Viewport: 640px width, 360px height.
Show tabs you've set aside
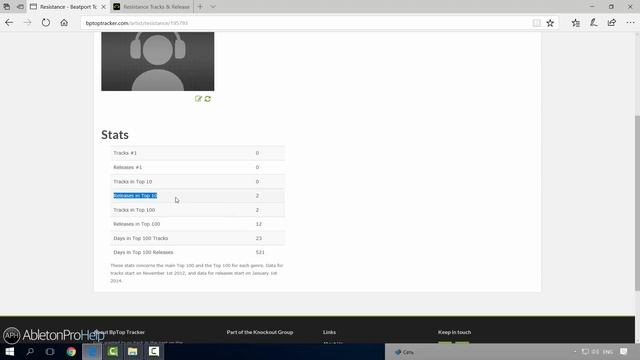coord(7,7)
